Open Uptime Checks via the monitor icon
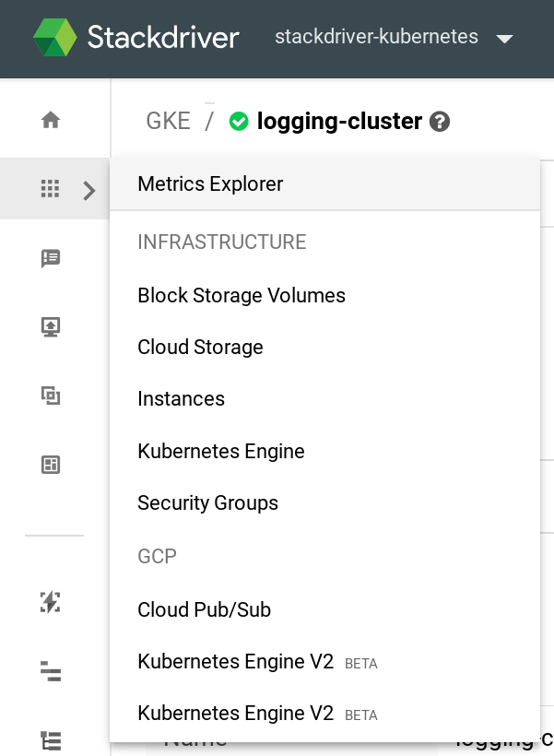This screenshot has width=554, height=756. [x=51, y=326]
